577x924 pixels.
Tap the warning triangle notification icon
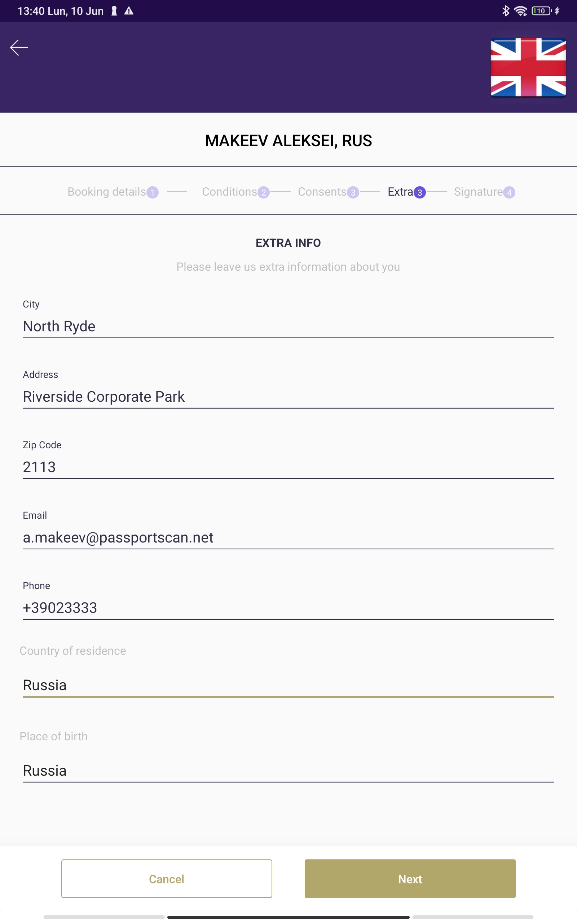129,11
